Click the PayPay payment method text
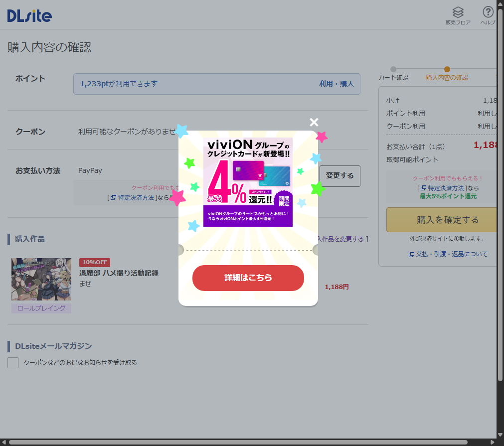This screenshot has height=446, width=504. click(90, 170)
